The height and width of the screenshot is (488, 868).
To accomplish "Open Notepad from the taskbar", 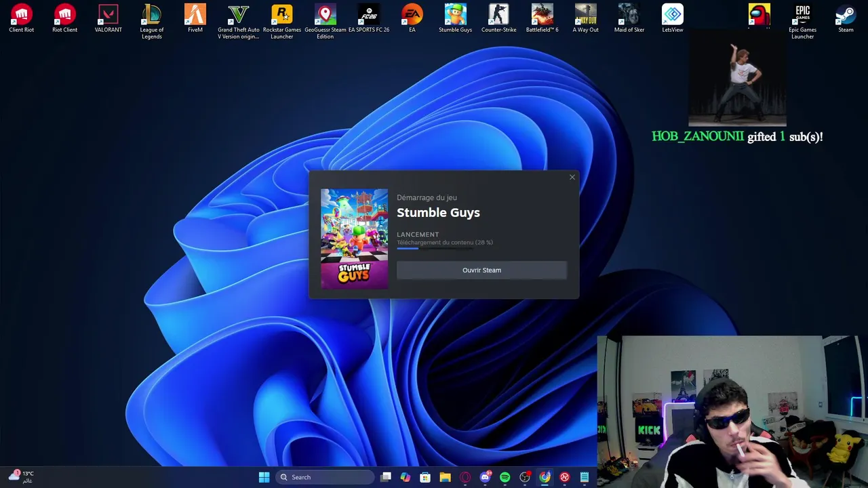I will coord(584,477).
